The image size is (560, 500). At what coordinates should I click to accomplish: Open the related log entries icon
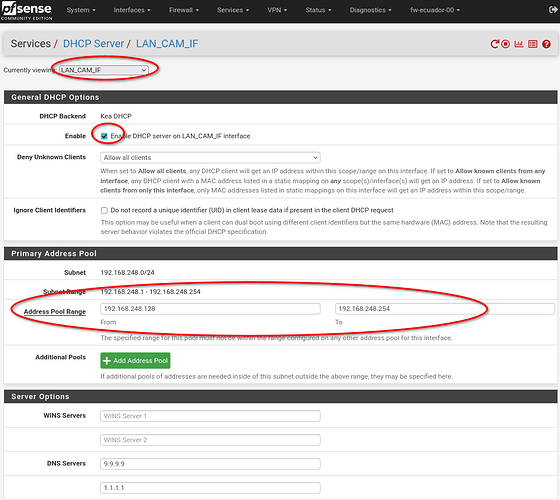[x=532, y=44]
